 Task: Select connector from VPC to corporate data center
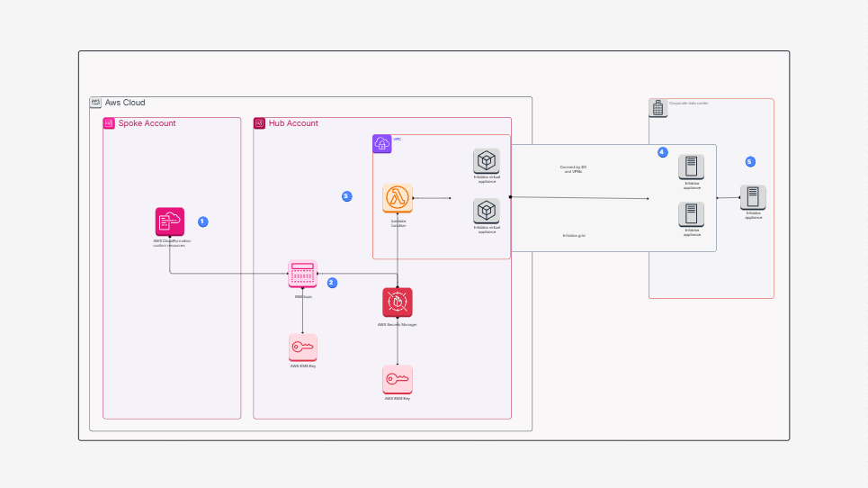579,197
